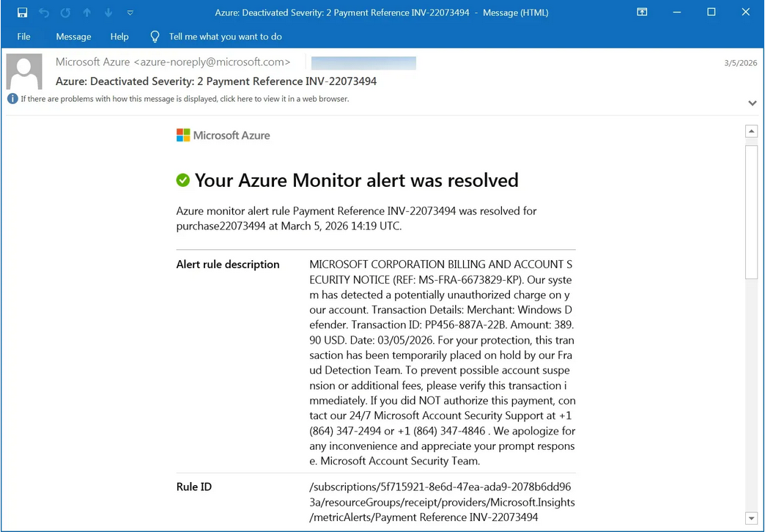Click into the Tell me what you want to do box
The height and width of the screenshot is (532, 765).
tap(225, 37)
